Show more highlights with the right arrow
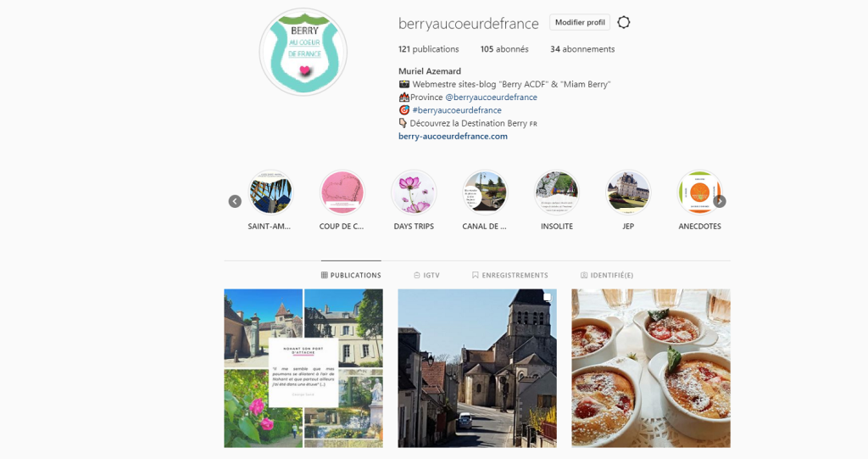 click(719, 201)
